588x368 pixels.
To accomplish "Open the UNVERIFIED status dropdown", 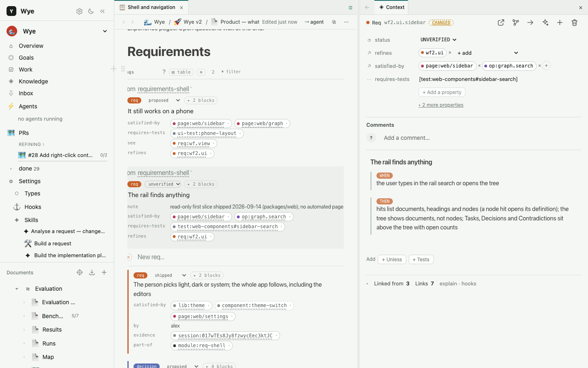I will (439, 40).
